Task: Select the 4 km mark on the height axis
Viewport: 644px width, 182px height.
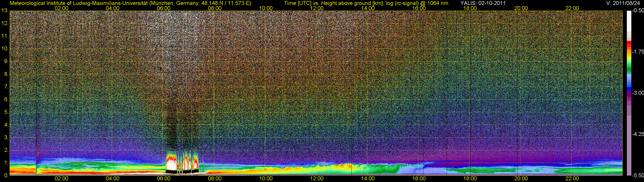Action: pyautogui.click(x=6, y=125)
